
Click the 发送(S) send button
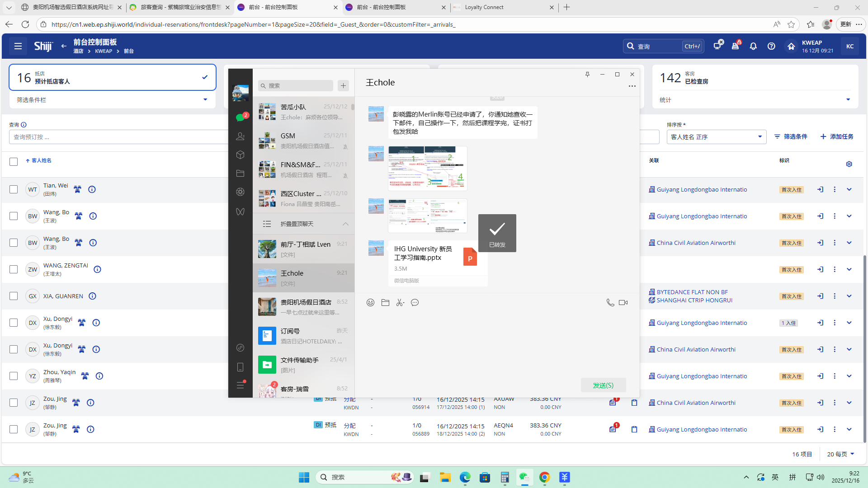pos(603,385)
